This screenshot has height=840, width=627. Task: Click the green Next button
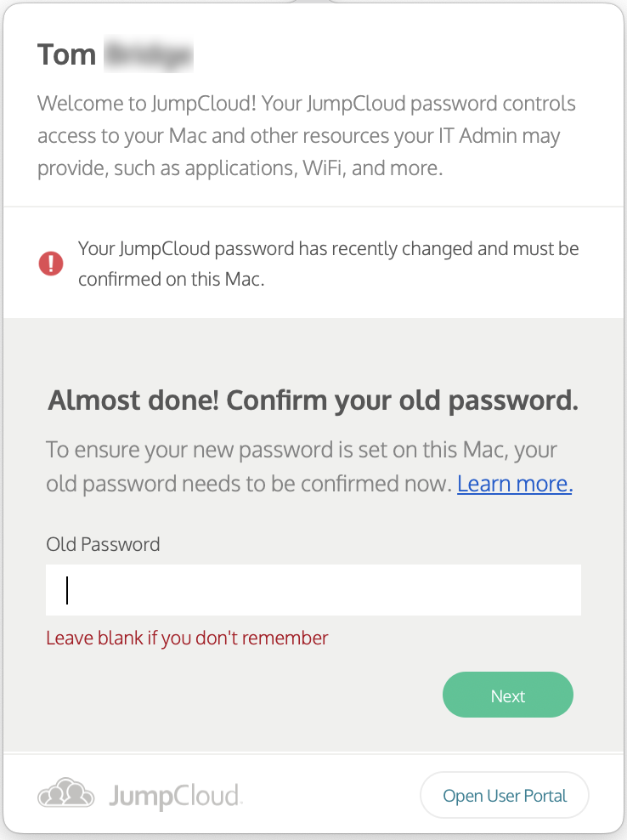pyautogui.click(x=507, y=695)
